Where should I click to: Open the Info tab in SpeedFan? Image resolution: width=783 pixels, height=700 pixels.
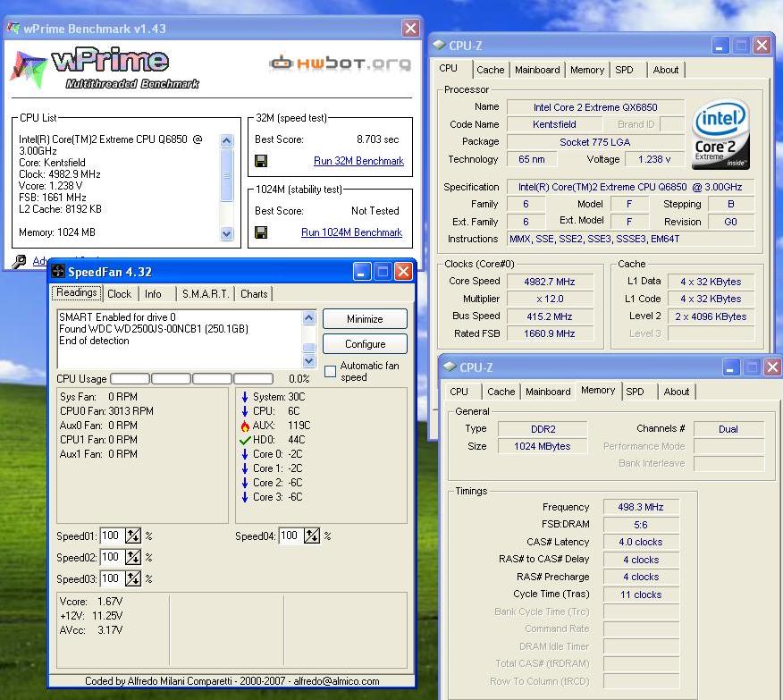pos(153,294)
